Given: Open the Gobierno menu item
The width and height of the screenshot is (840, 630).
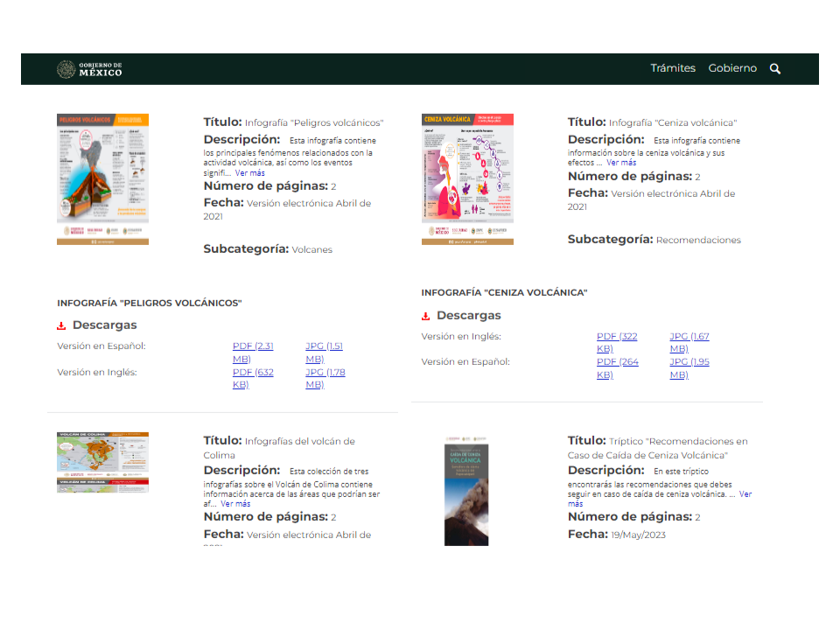Looking at the screenshot, I should pos(732,68).
